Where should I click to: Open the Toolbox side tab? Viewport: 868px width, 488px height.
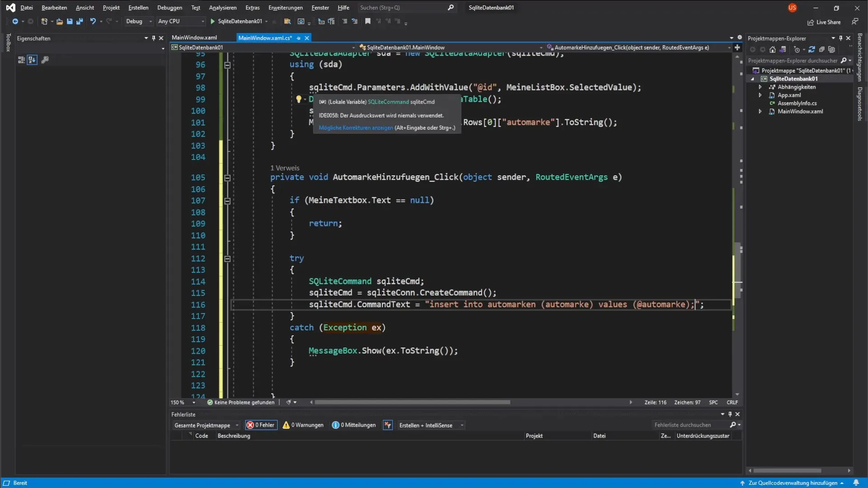(x=8, y=43)
